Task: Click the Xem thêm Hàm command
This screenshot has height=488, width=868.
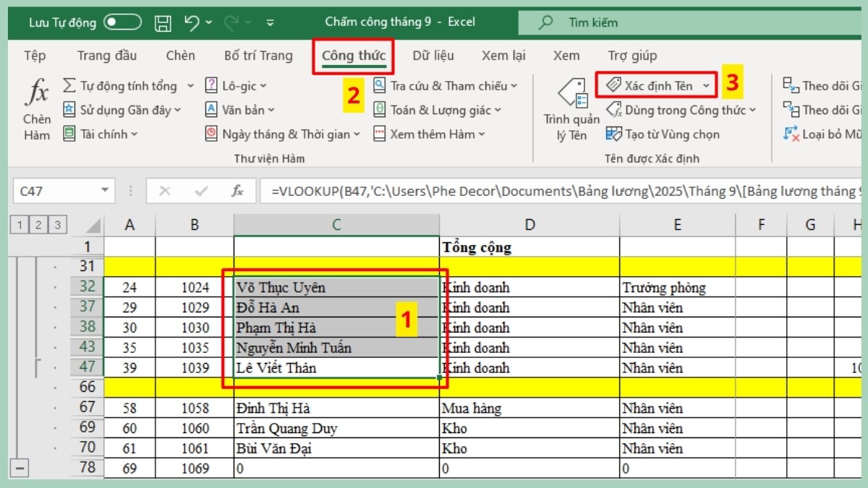Action: pos(431,134)
